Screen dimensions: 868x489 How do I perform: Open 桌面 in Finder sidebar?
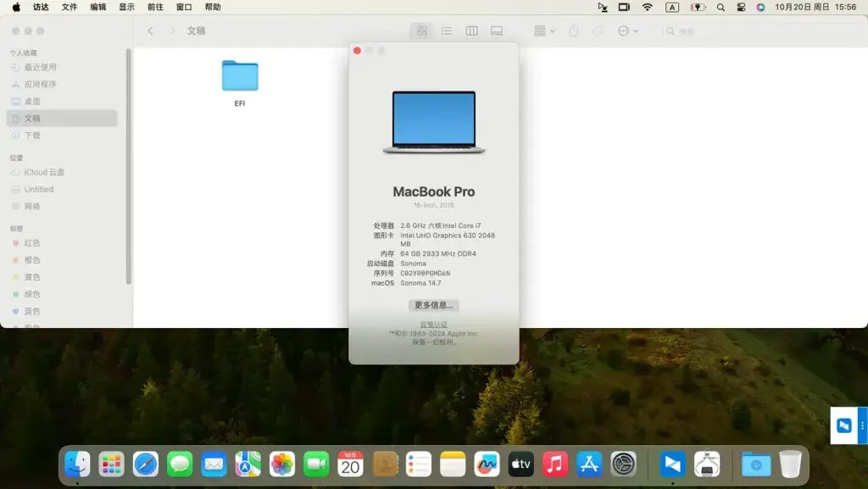point(32,101)
